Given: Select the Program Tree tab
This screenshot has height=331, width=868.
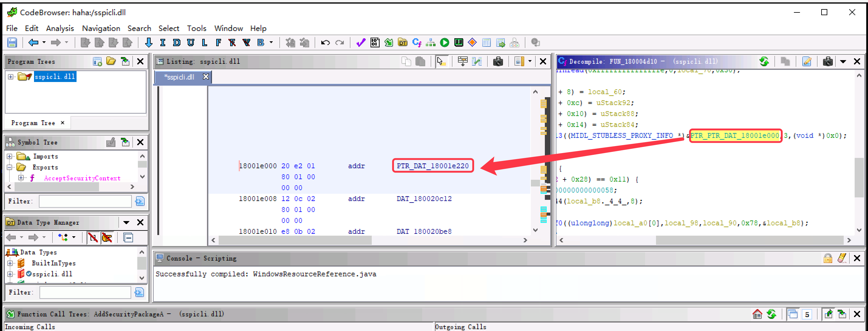Looking at the screenshot, I should pos(33,122).
